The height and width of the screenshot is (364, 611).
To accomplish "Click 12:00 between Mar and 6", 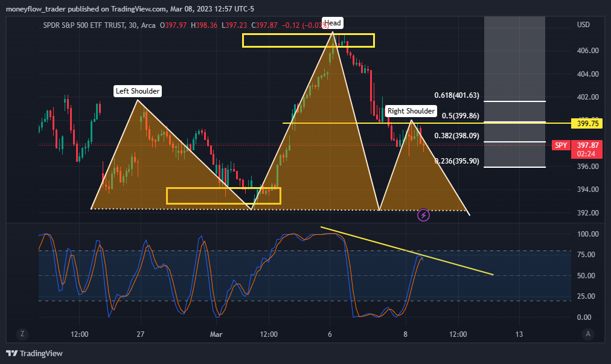I will (x=269, y=334).
